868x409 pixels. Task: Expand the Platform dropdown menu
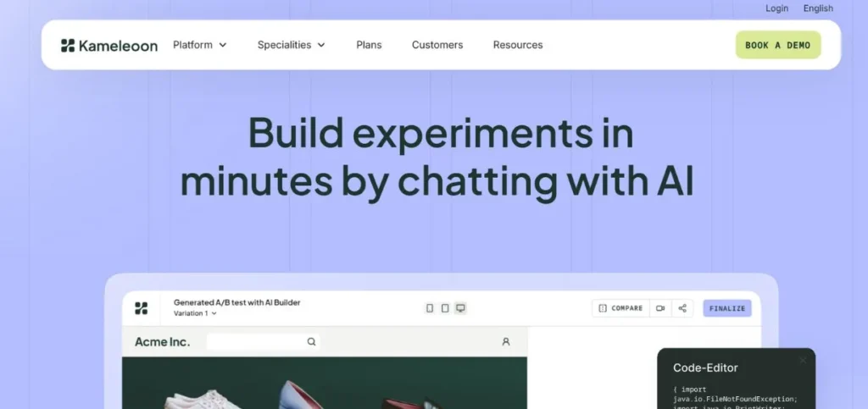[200, 45]
